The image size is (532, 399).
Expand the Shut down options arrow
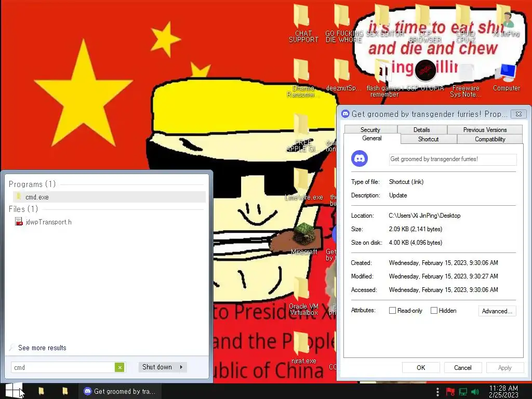click(181, 367)
